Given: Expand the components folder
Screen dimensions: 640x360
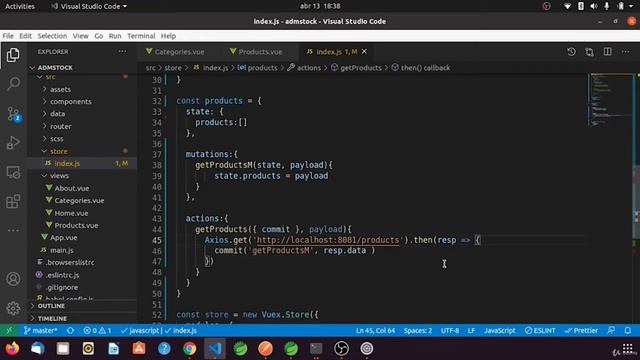Looking at the screenshot, I should click(71, 101).
